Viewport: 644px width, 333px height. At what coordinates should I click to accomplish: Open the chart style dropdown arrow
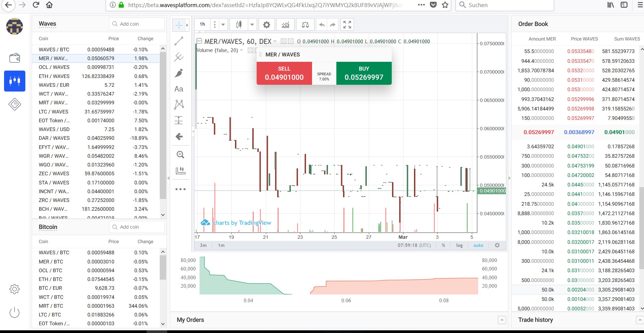click(x=252, y=25)
